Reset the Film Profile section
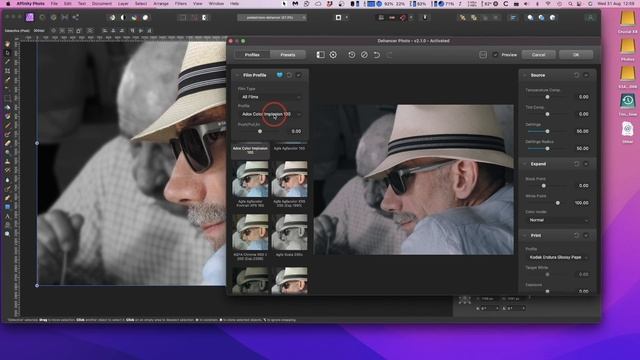The width and height of the screenshot is (640, 360). 289,75
